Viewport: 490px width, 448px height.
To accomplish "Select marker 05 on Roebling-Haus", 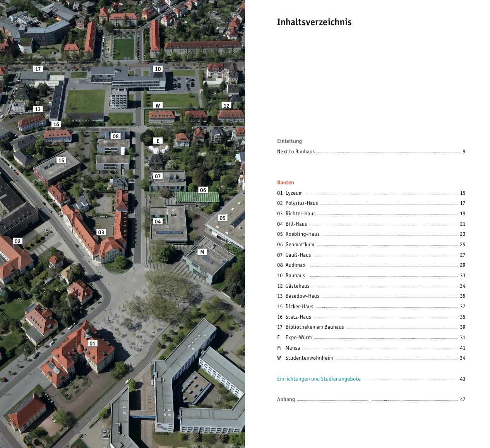I will 222,218.
